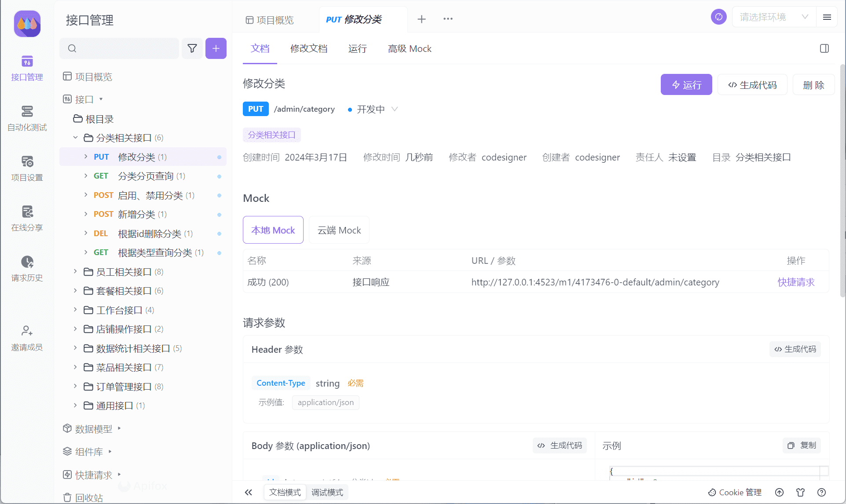The height and width of the screenshot is (504, 846).
Task: Click 邀请成员 icon
Action: (x=27, y=330)
